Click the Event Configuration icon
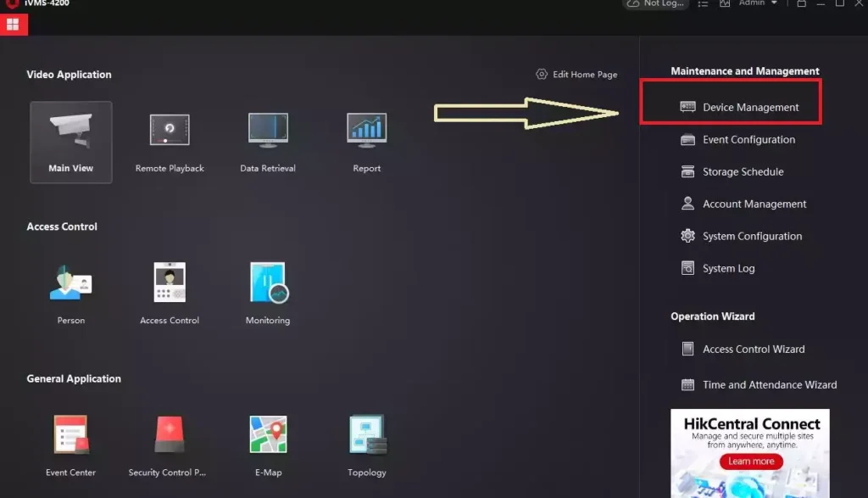Screen dimensions: 868x498 tap(687, 140)
